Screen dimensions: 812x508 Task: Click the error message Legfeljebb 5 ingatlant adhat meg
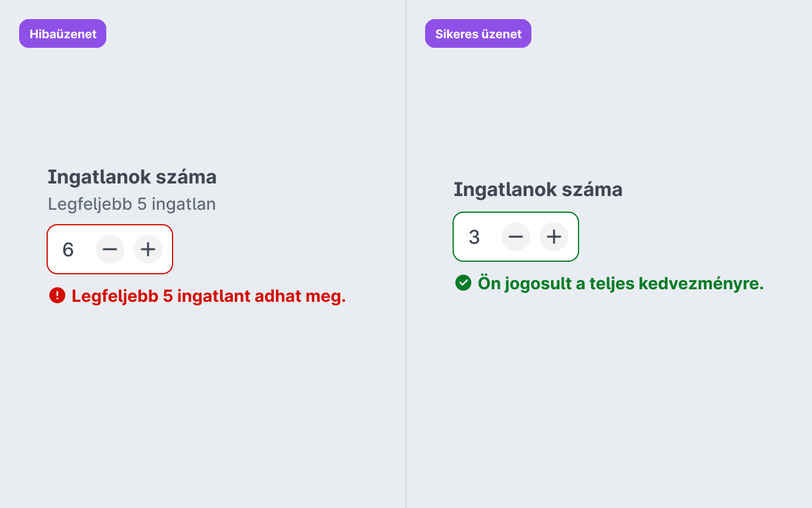(209, 296)
